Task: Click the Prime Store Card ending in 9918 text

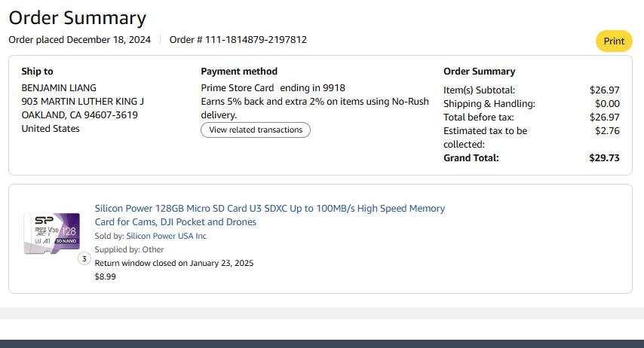Action: 273,88
